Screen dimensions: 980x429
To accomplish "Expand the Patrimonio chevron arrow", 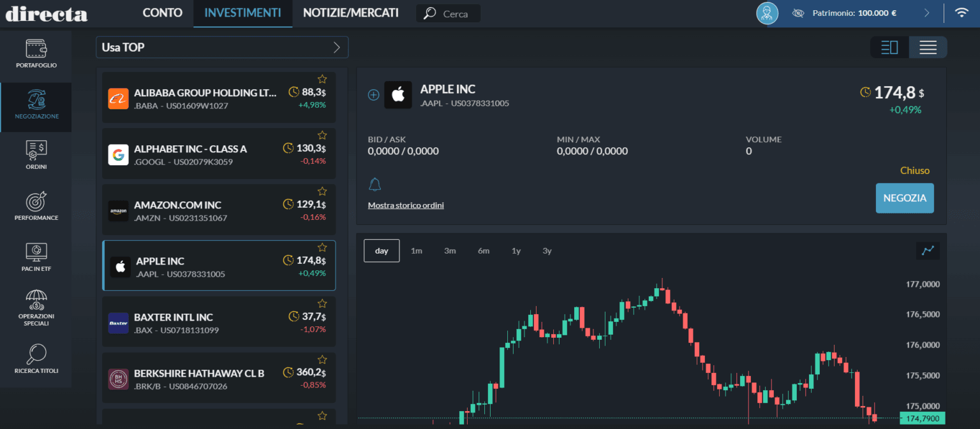I will [x=926, y=13].
